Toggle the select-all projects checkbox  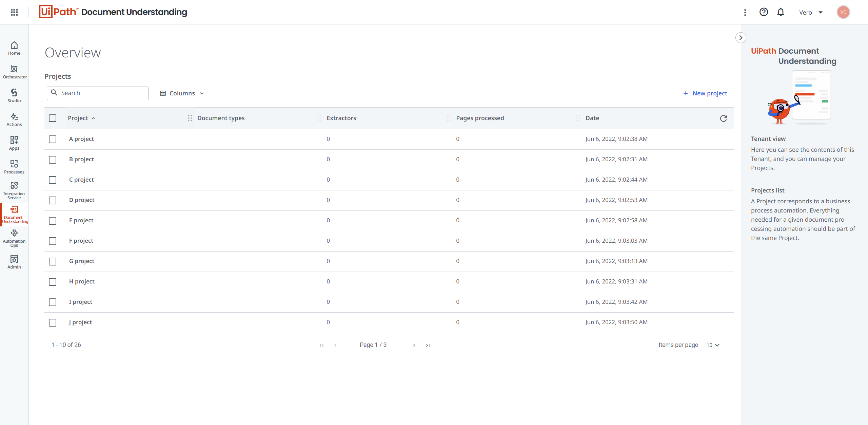click(53, 118)
